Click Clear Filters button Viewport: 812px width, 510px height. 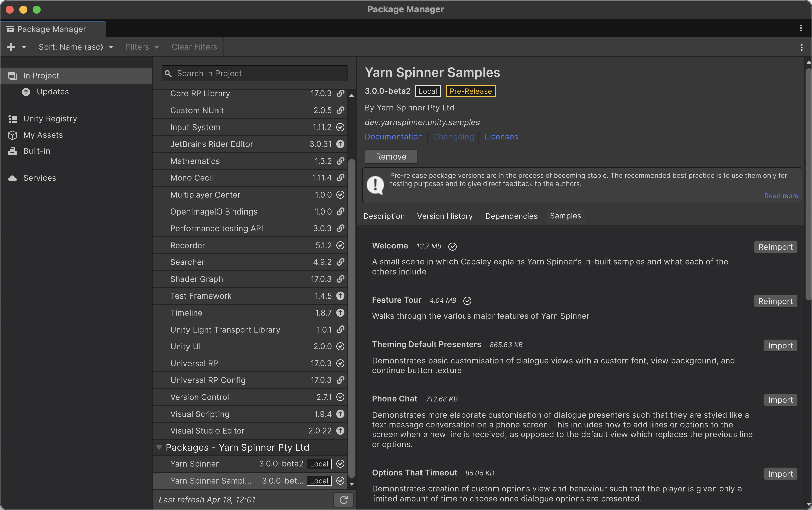click(194, 47)
